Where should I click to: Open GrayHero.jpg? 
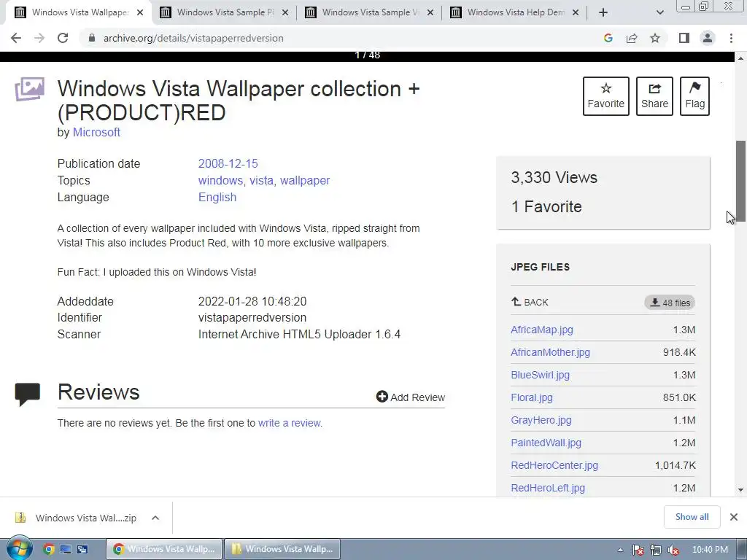coord(541,420)
